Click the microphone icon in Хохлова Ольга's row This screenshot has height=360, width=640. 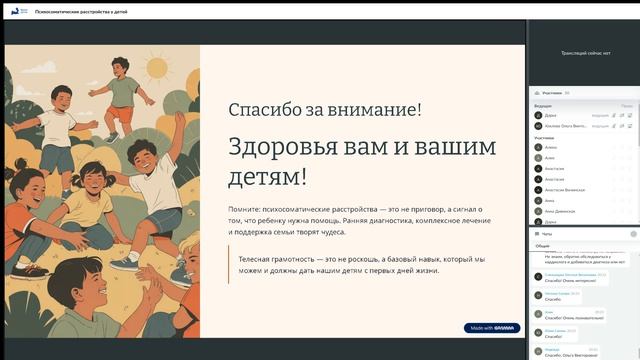tap(614, 126)
